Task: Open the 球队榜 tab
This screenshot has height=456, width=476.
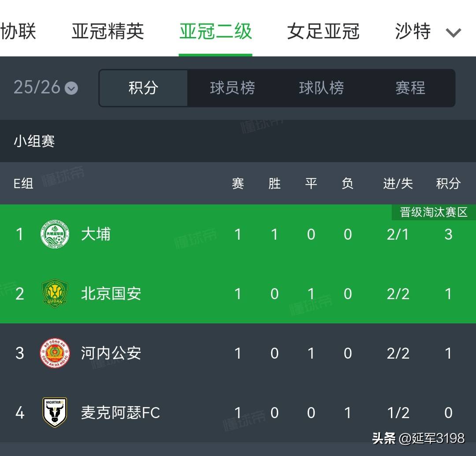Action: pyautogui.click(x=321, y=88)
